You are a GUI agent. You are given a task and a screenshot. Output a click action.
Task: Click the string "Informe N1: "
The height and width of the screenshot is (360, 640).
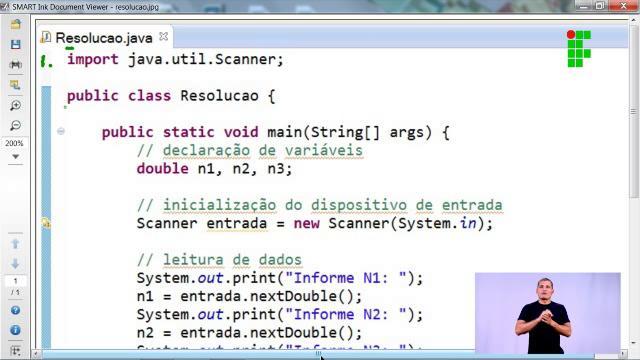coord(346,278)
